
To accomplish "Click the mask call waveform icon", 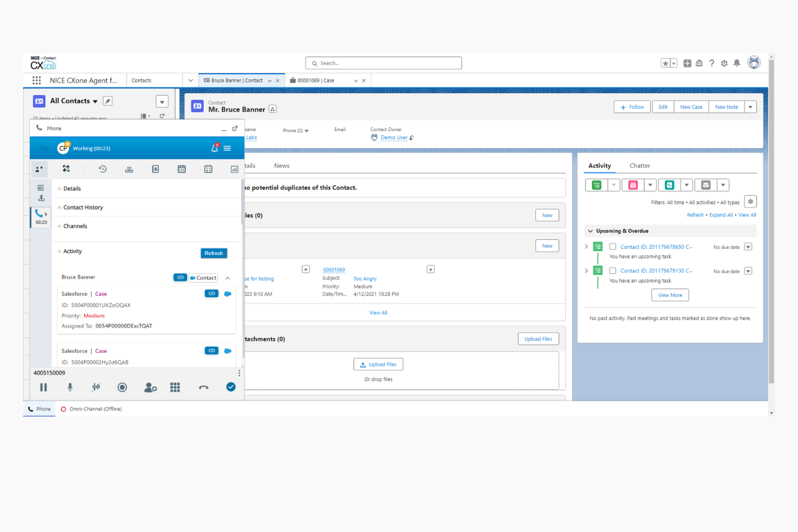I will [x=96, y=387].
